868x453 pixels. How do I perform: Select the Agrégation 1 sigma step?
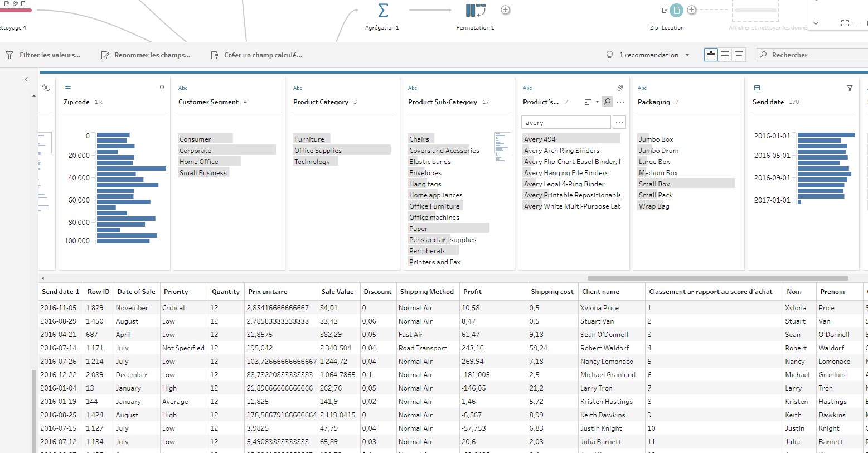tap(382, 11)
